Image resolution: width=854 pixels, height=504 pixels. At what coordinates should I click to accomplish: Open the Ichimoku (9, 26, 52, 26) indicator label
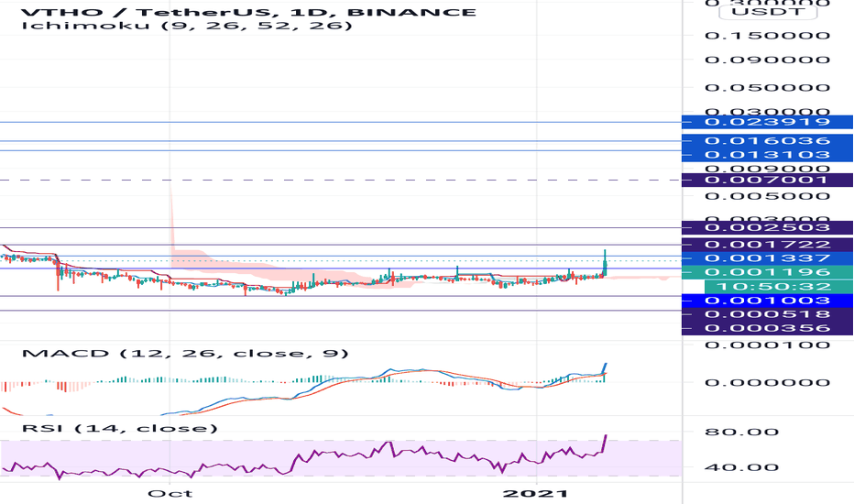(187, 25)
